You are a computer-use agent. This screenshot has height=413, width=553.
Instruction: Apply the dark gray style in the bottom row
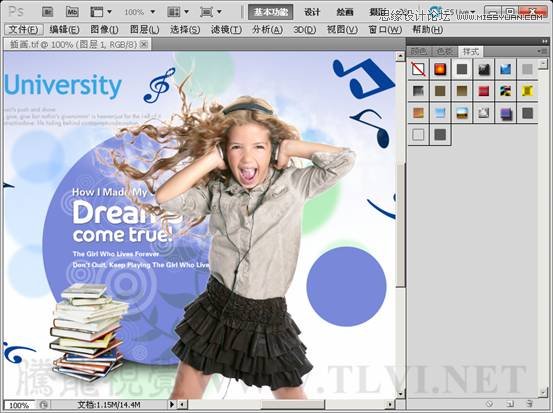click(440, 135)
